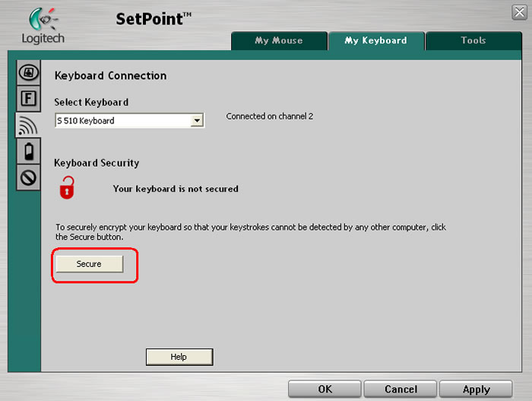Close the SetPoint window

pos(519,13)
